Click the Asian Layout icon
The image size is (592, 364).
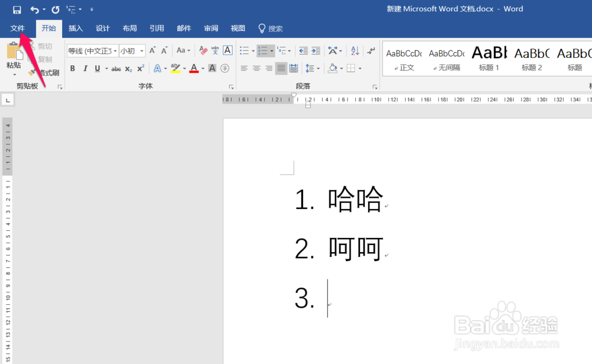pos(333,50)
